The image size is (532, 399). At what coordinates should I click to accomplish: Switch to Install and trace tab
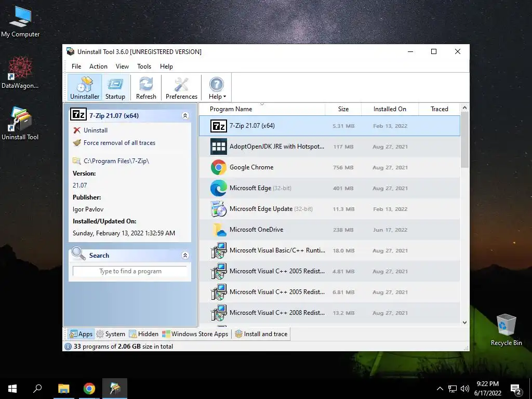(261, 334)
